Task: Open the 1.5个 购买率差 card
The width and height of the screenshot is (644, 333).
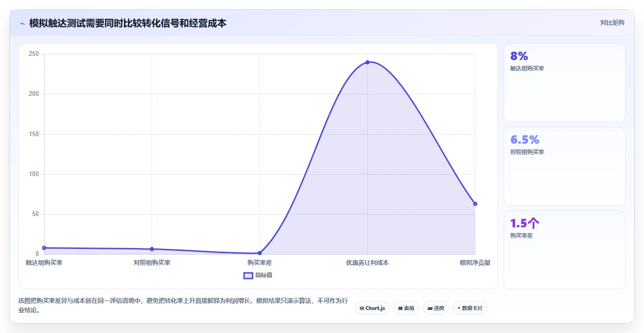Action: pyautogui.click(x=565, y=250)
